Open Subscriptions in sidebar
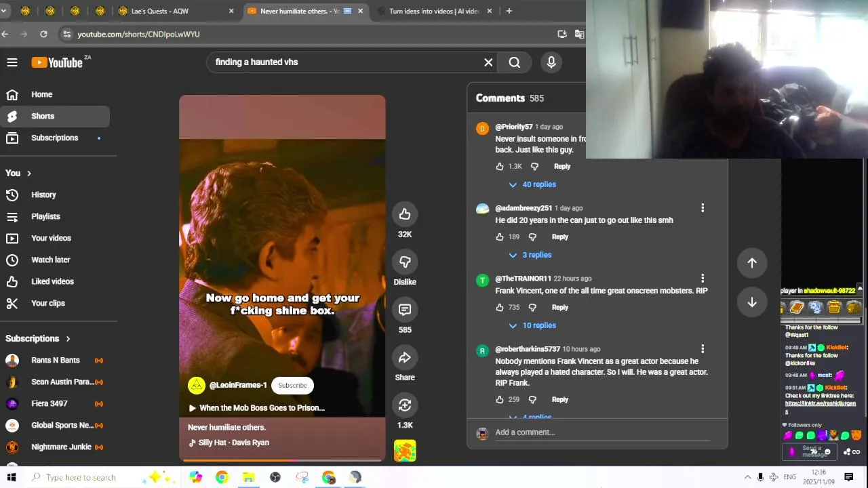Viewport: 868px width, 488px height. pos(54,138)
